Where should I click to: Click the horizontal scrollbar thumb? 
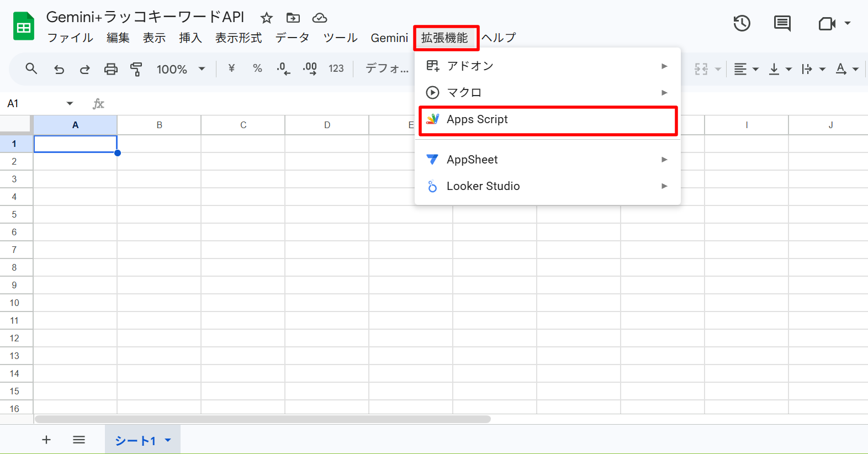click(263, 419)
